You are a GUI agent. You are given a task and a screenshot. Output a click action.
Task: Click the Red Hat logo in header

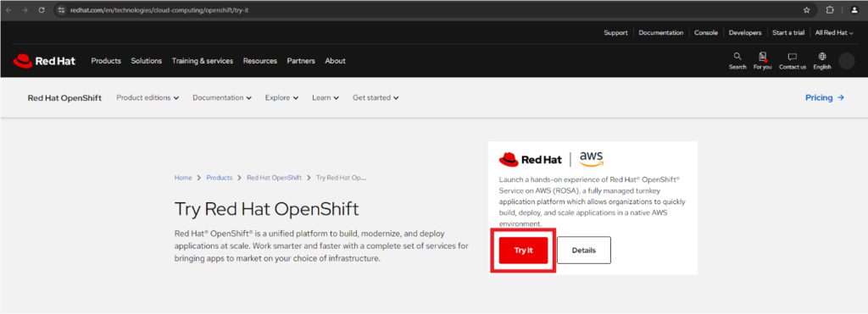click(x=44, y=61)
